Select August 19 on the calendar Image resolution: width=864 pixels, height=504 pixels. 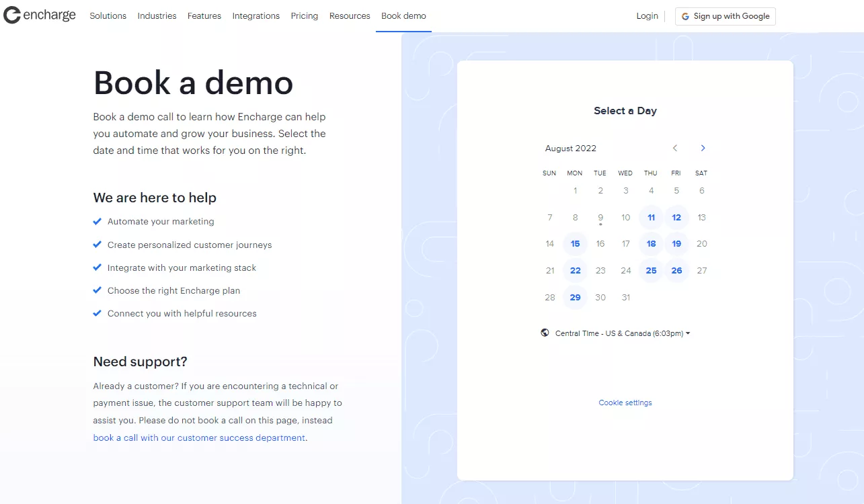tap(676, 244)
